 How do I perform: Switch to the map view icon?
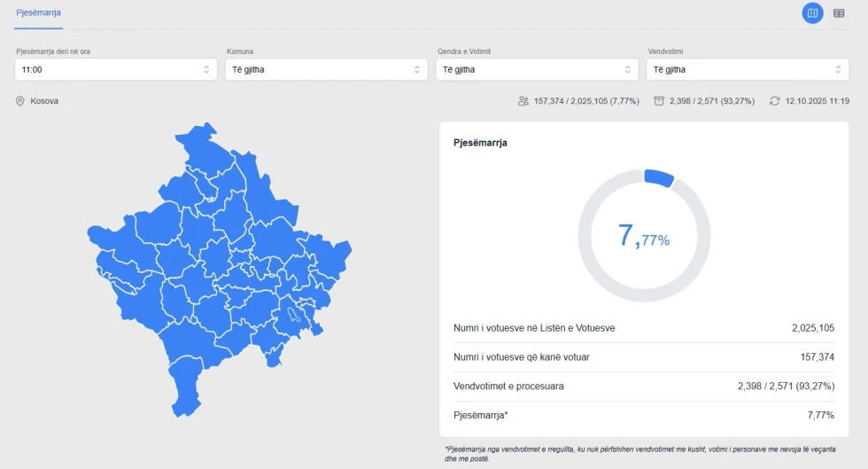pos(812,13)
